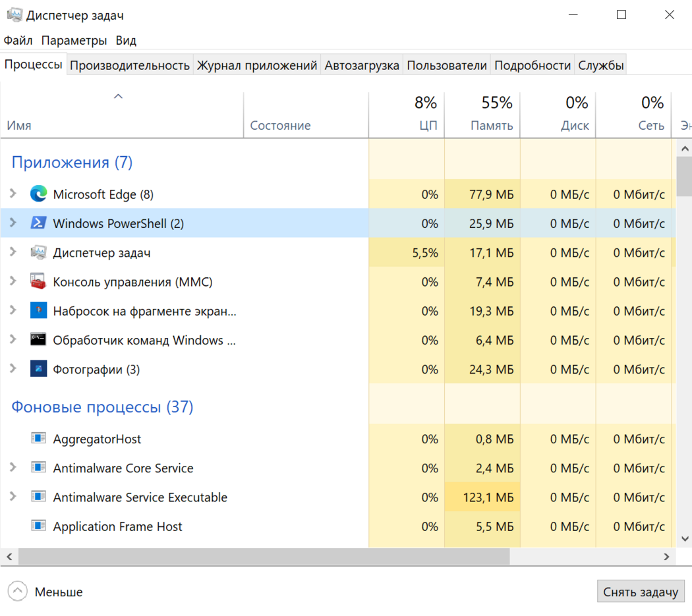
Task: Click the Microsoft Edge app icon
Action: click(38, 194)
